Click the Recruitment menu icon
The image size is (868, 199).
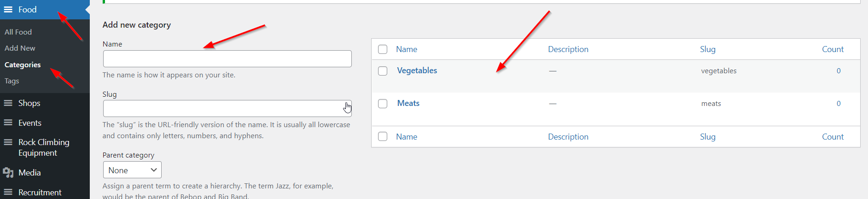8,193
